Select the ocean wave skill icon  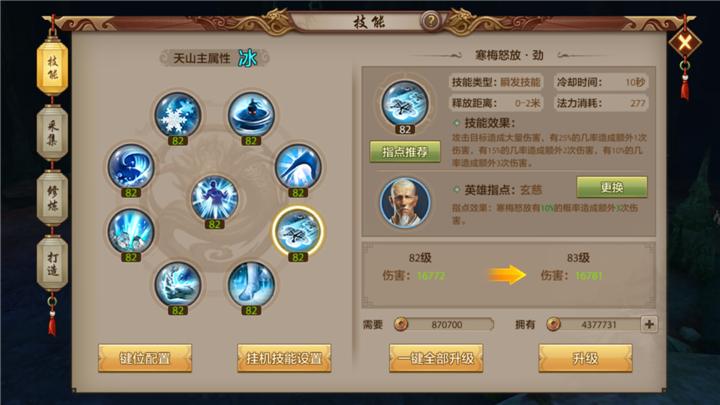(x=131, y=166)
